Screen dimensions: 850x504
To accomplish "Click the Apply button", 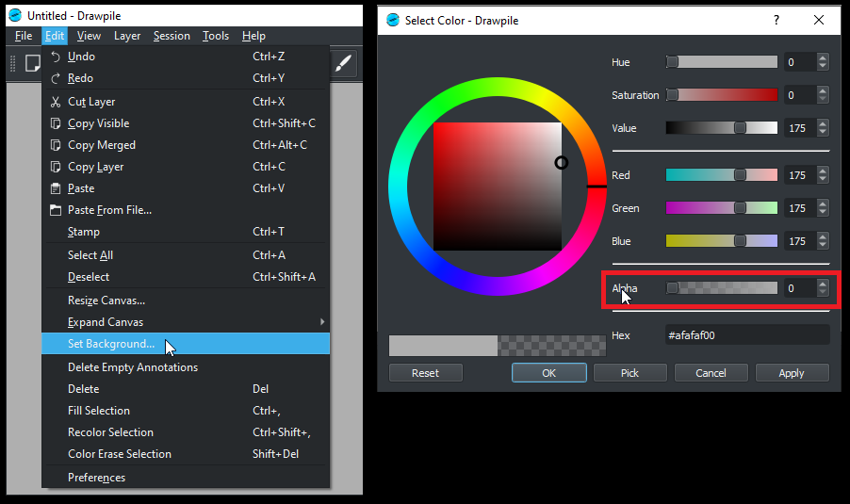I will click(792, 373).
